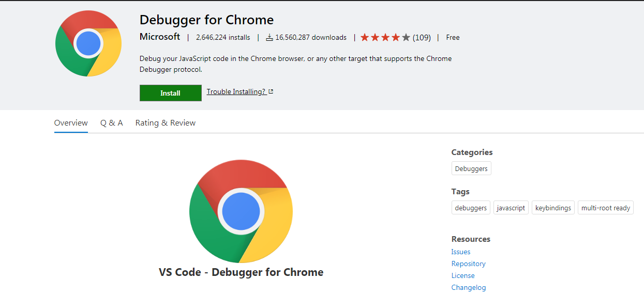Open the Repository resource link
Screen dimensions: 644x294
point(469,264)
